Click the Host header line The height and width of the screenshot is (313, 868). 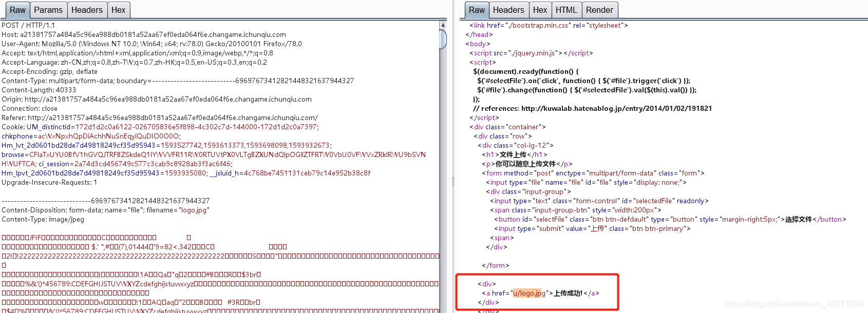tap(144, 34)
